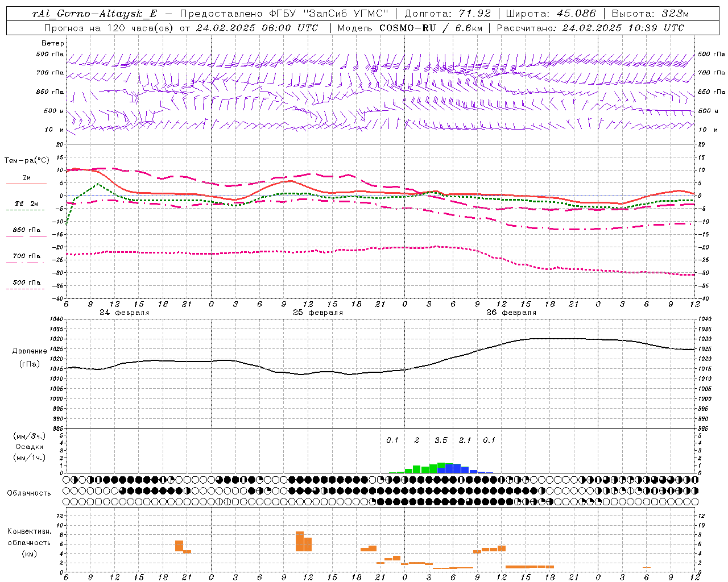This screenshot has height=582, width=728.
Task: Click the solid line sample under "2м"
Action: [26, 184]
